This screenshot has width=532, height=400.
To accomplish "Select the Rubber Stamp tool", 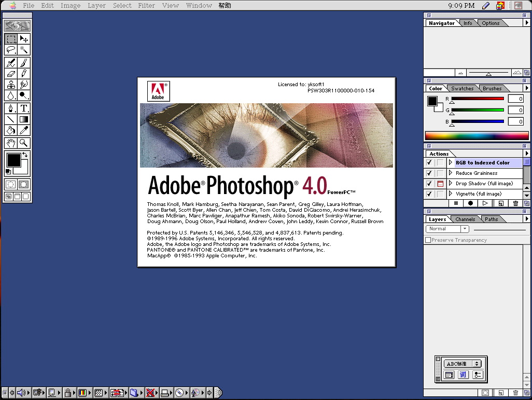I will coord(11,85).
